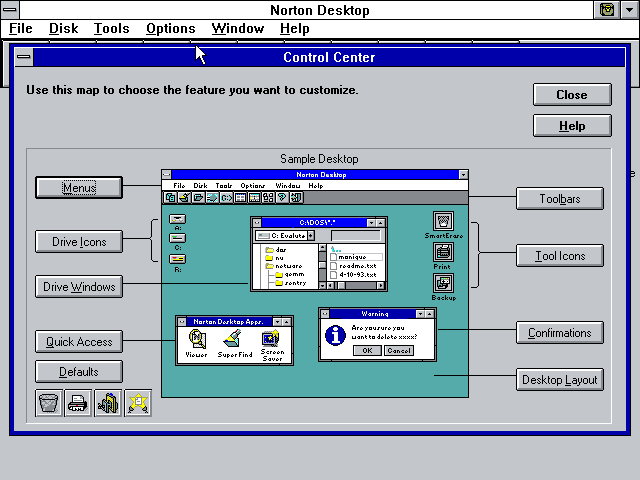The height and width of the screenshot is (480, 640).
Task: Customize Menus via the Menus button
Action: [x=79, y=188]
